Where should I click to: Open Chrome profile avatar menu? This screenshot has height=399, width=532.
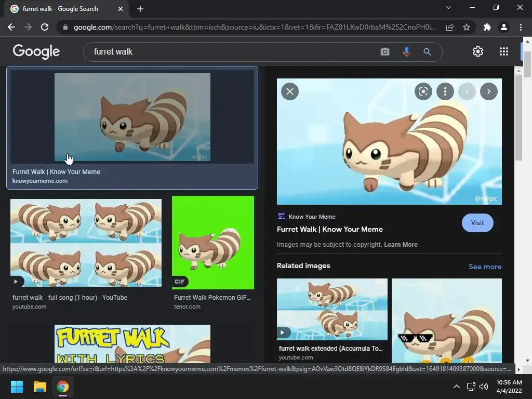coord(504,27)
